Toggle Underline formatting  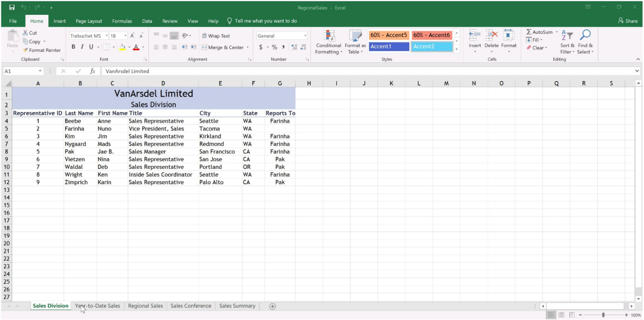click(91, 47)
